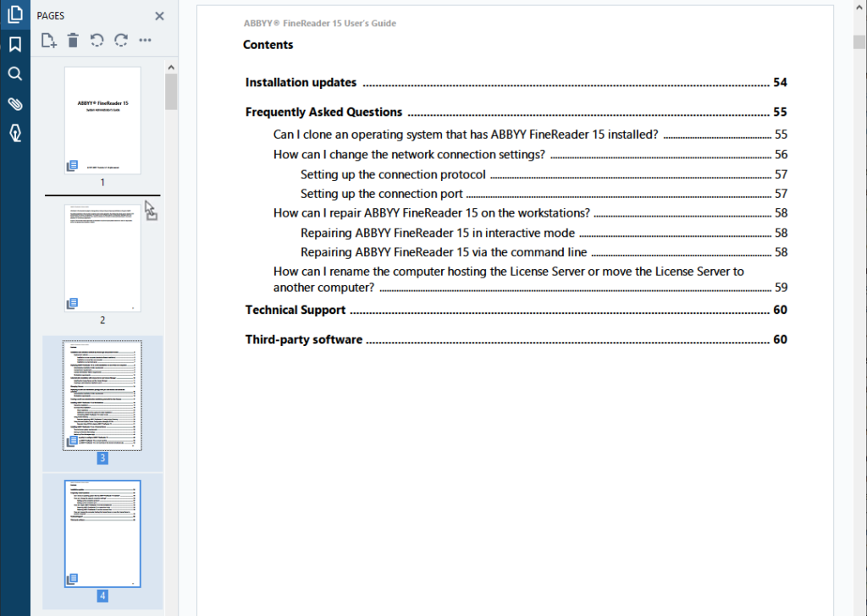The width and height of the screenshot is (867, 616).
Task: Click the Pages panel scrollbar thumb
Action: 171,91
